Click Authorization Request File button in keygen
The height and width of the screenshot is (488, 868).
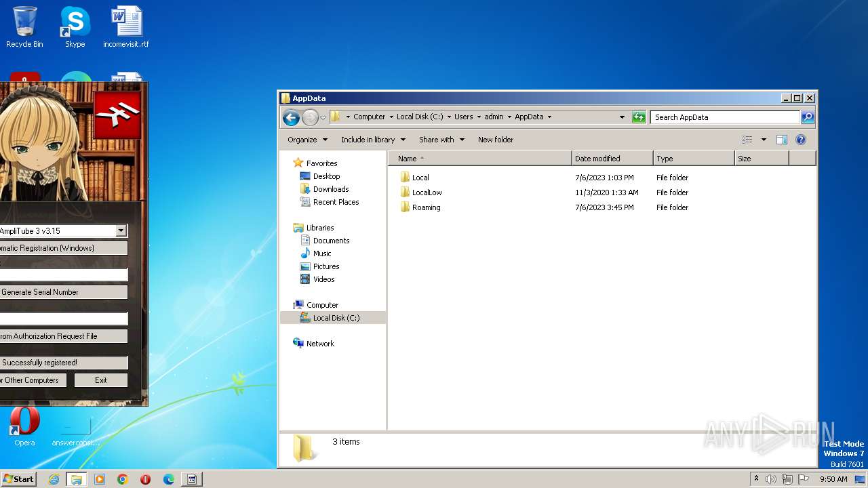tap(63, 336)
